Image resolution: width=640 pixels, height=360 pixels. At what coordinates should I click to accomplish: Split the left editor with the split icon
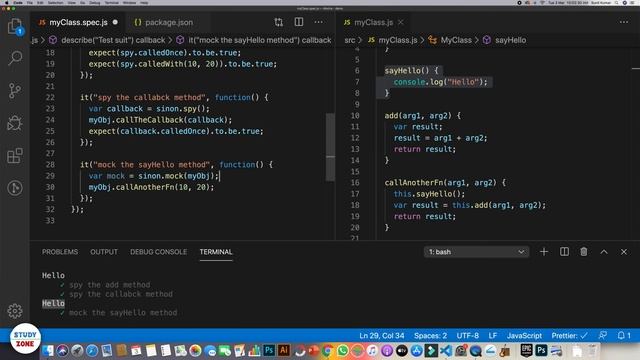(299, 22)
